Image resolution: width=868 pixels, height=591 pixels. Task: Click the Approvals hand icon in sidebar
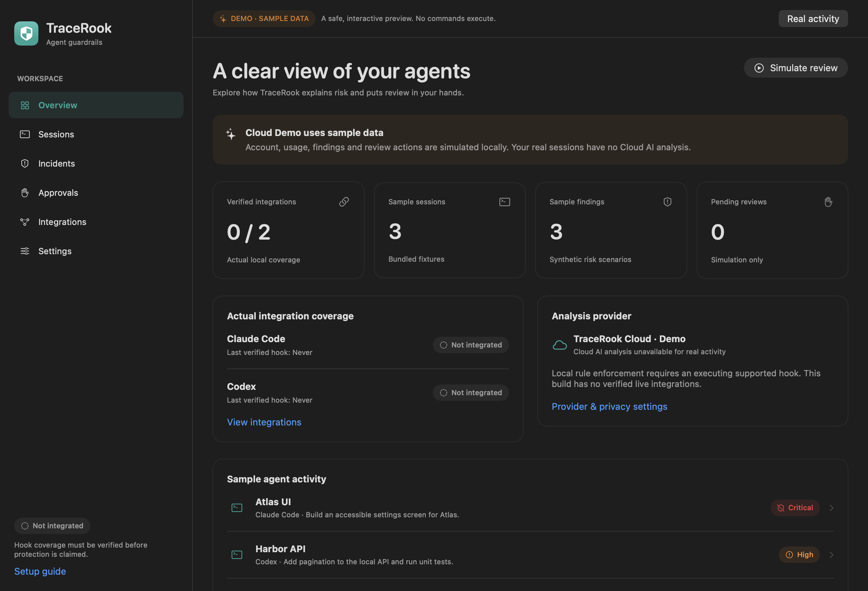25,193
